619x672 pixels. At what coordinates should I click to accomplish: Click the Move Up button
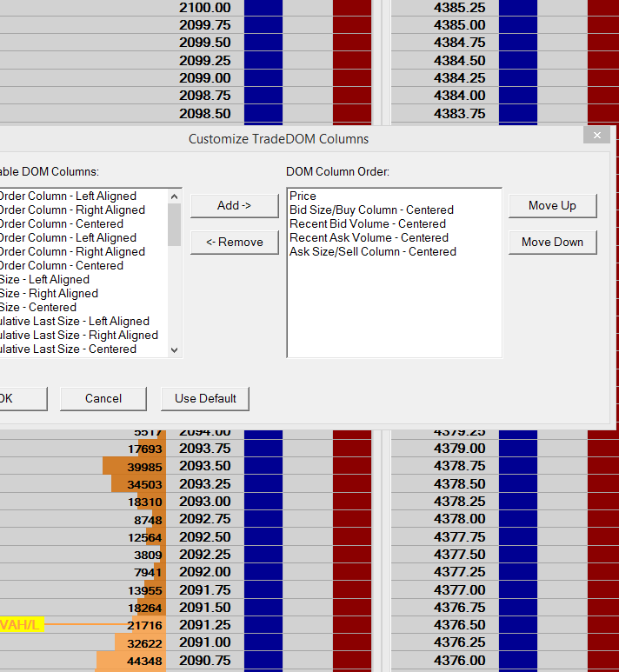(x=553, y=206)
